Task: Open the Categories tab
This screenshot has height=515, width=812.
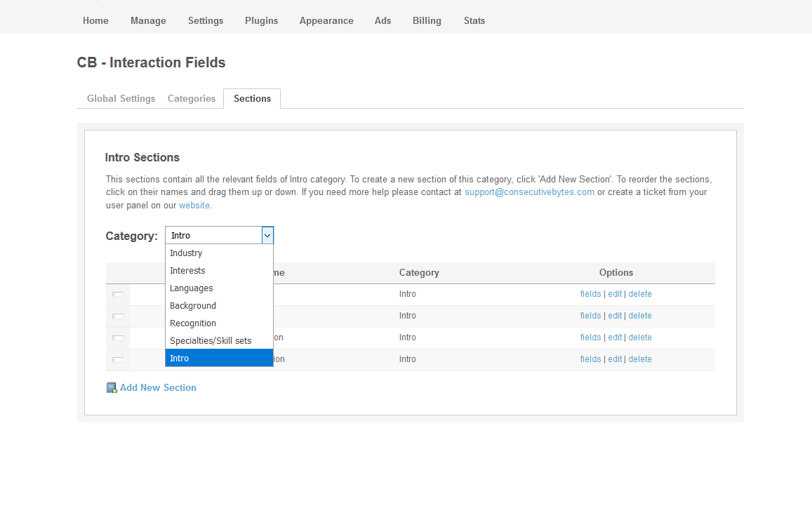Action: point(192,99)
